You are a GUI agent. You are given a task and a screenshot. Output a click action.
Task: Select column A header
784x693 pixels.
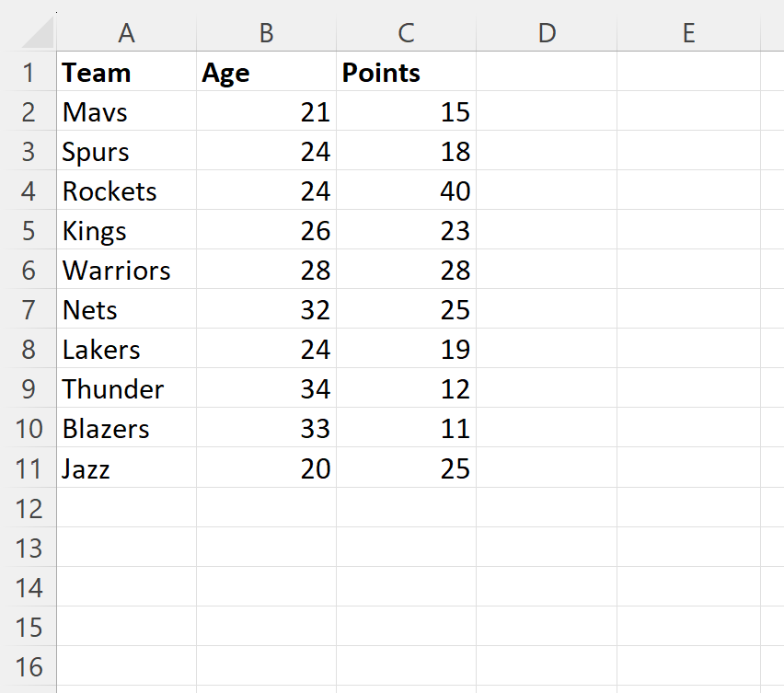126,33
